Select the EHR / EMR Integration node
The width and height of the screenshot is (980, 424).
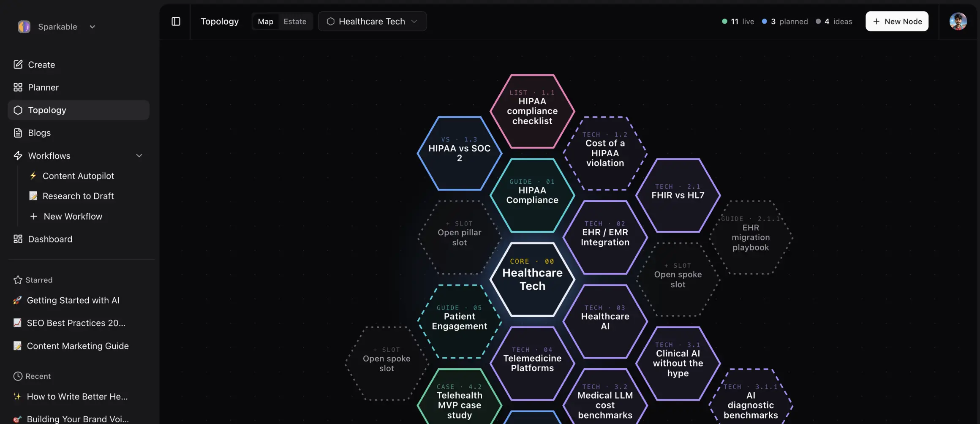pos(605,237)
